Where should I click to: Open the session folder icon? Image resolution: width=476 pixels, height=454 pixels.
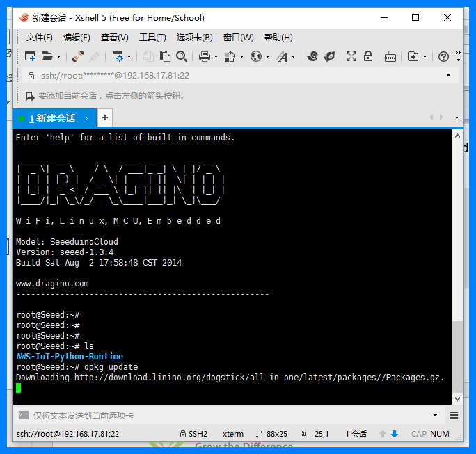tap(47, 56)
